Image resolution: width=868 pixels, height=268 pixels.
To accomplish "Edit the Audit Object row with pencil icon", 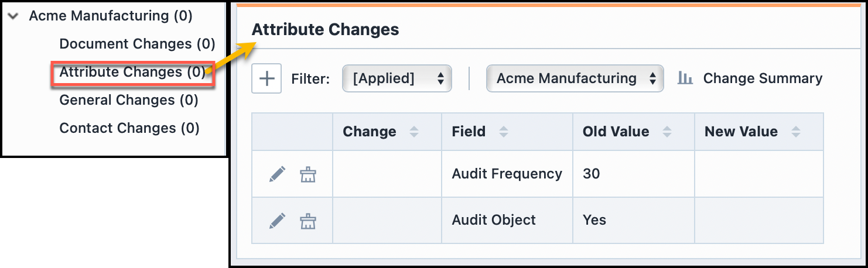I will pos(278,220).
